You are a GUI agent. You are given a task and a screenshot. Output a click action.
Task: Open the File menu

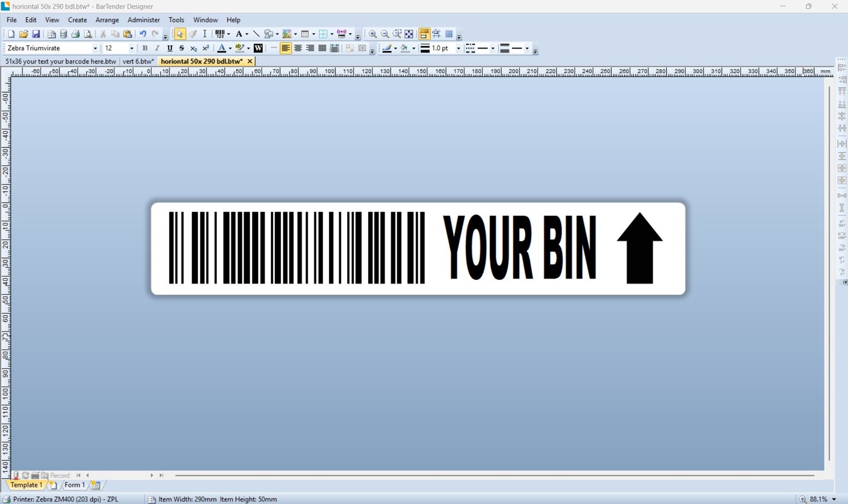point(12,20)
